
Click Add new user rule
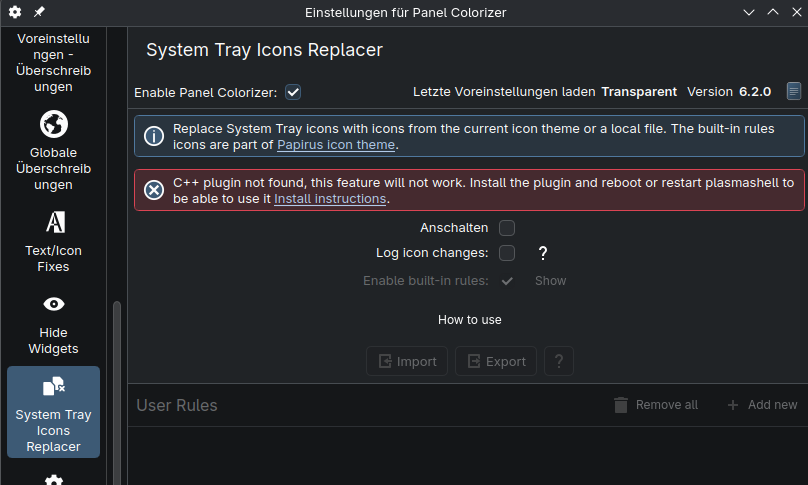click(762, 405)
